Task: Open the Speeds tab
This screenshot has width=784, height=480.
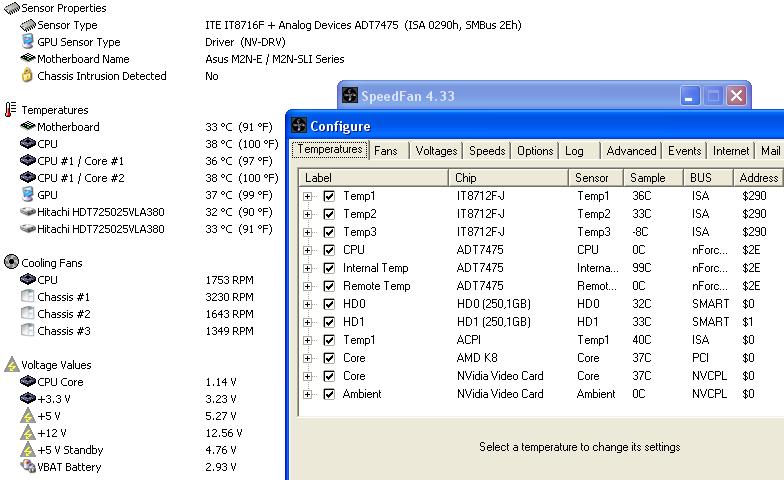Action: coord(487,150)
